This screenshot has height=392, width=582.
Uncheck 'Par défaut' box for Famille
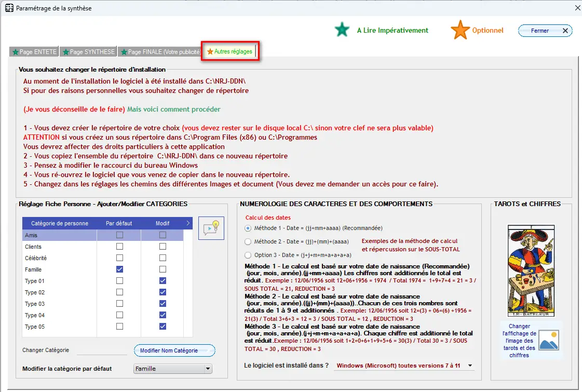point(120,269)
